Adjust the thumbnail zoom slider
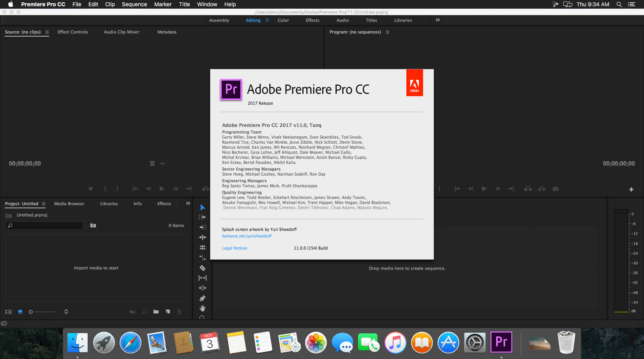The width and height of the screenshot is (644, 359). pyautogui.click(x=42, y=312)
